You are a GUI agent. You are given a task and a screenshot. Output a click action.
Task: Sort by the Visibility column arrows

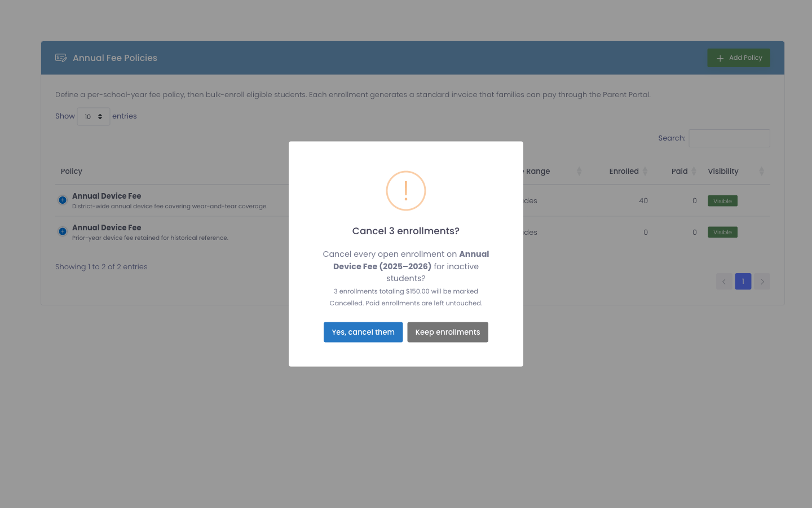761,171
